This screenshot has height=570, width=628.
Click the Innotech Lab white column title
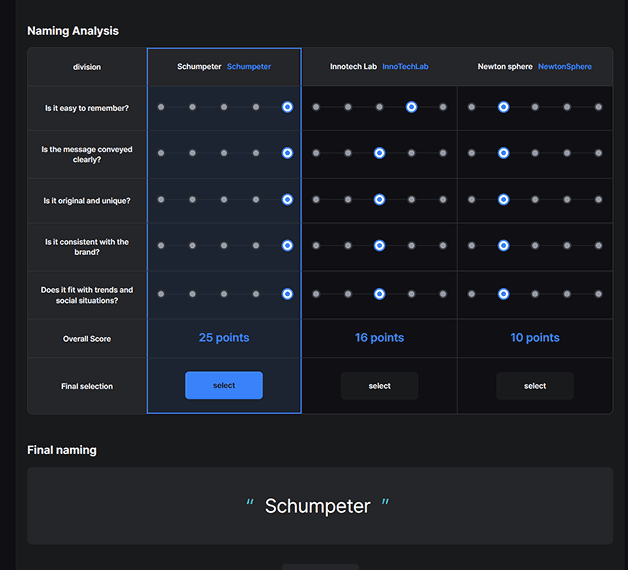[x=353, y=66]
